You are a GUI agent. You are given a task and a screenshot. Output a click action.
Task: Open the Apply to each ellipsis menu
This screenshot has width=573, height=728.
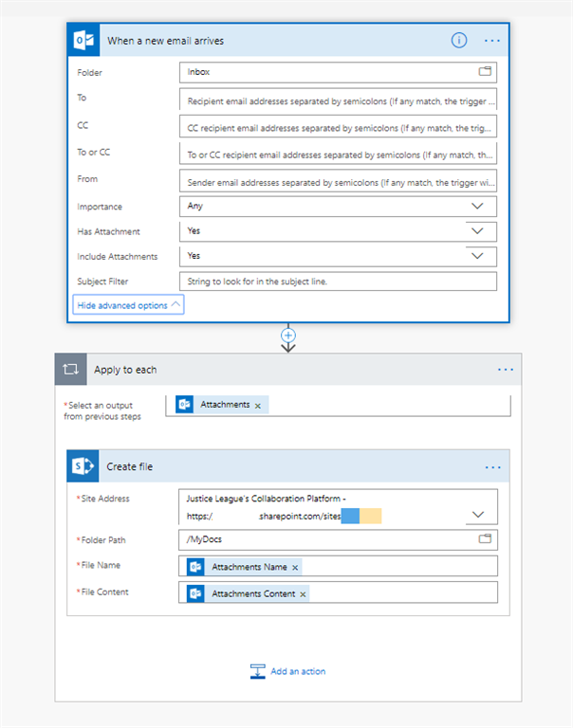(x=505, y=370)
